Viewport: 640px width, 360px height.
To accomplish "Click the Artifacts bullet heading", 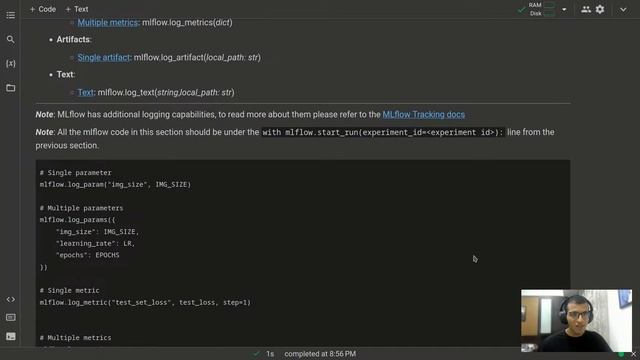I will tap(74, 40).
